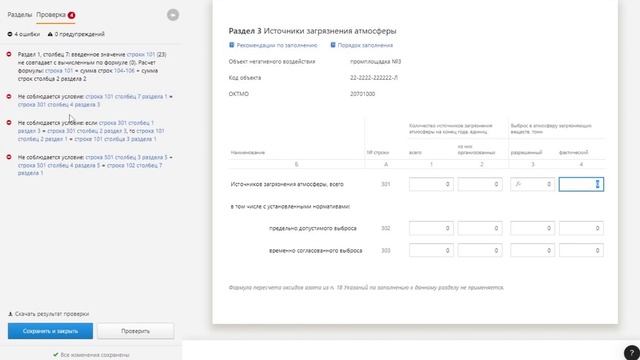Focus row 303 column 3 input

pyautogui.click(x=533, y=250)
